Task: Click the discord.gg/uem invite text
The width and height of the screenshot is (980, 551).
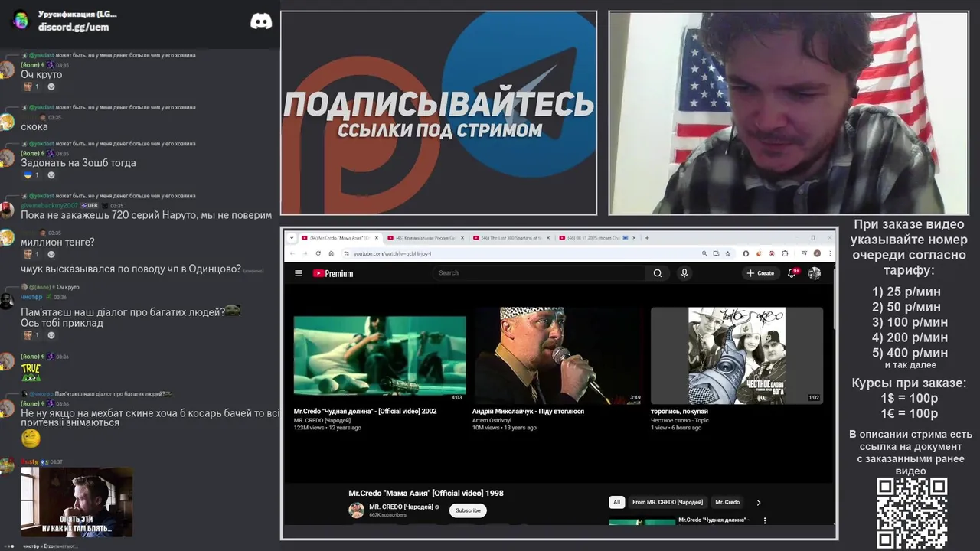Action: (x=73, y=27)
